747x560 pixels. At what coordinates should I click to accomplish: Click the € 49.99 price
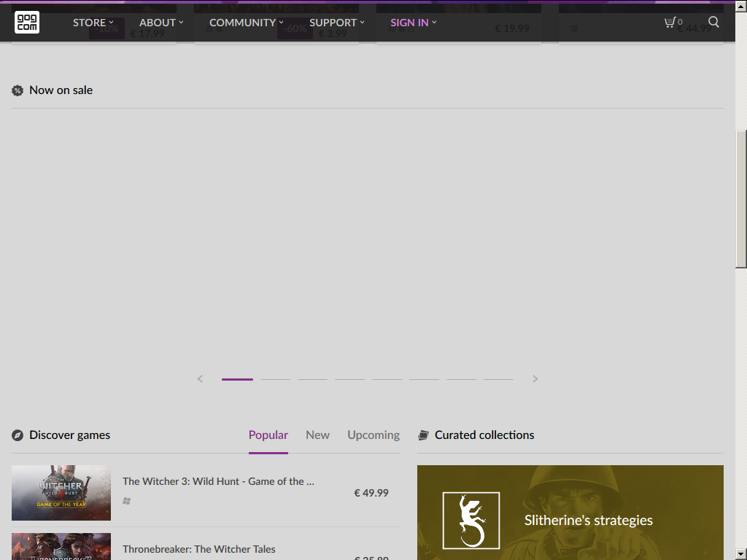pos(371,493)
